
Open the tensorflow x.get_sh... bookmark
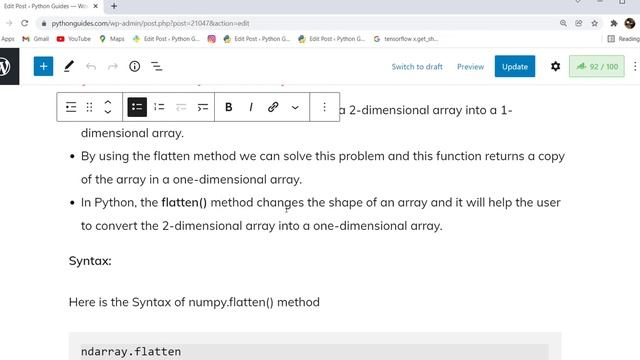[406, 39]
